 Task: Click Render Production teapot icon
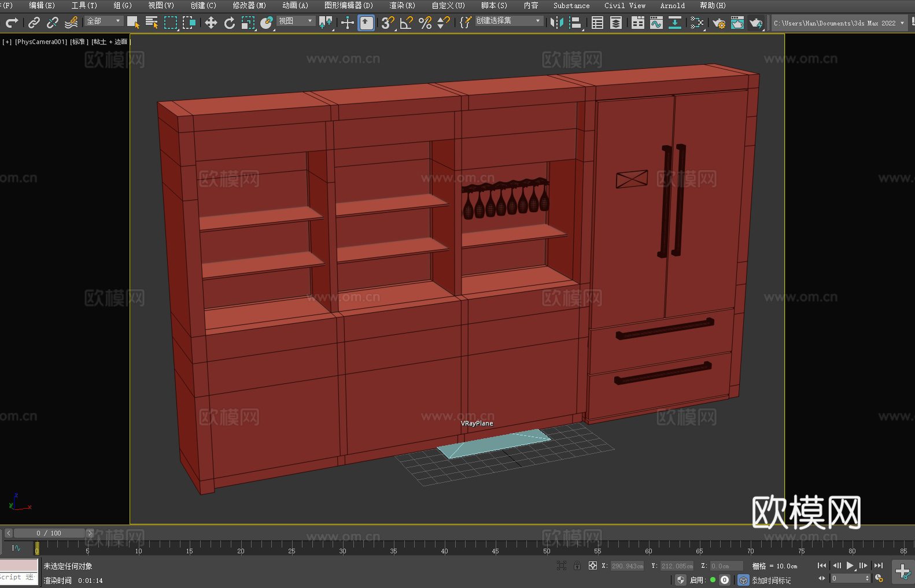coord(756,23)
